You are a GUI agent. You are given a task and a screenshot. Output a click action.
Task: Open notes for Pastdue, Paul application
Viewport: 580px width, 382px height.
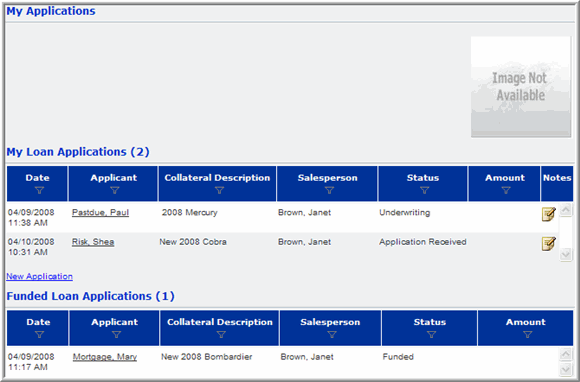click(549, 214)
